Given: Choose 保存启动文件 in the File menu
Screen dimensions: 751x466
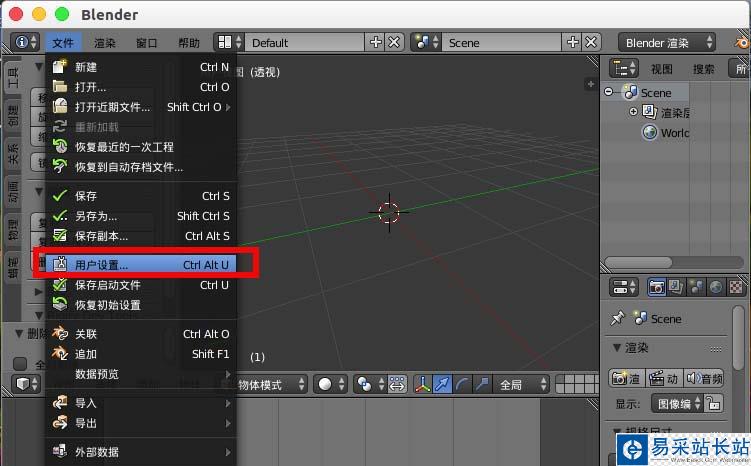Looking at the screenshot, I should 141,285.
